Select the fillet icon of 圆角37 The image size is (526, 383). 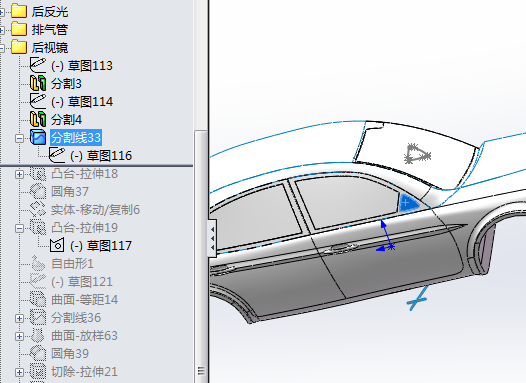pos(38,192)
